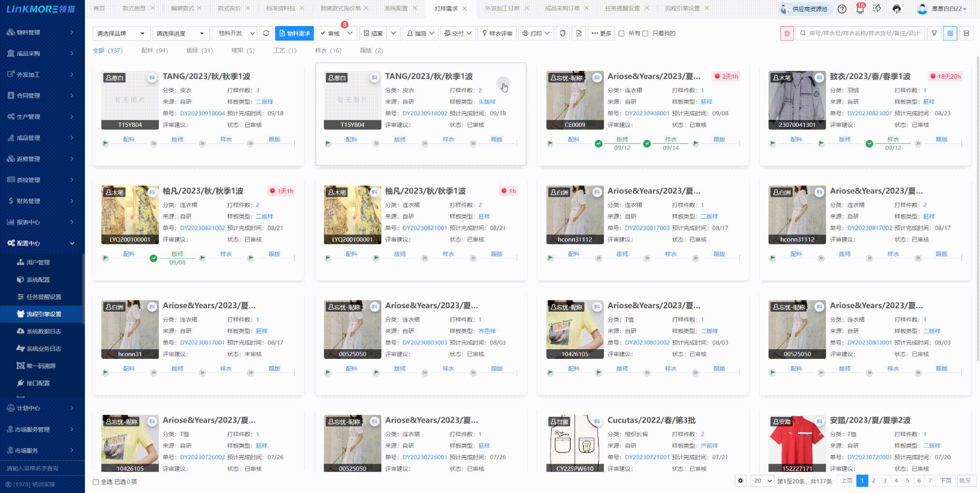Select the 版师 (31) filter tab

pos(199,51)
